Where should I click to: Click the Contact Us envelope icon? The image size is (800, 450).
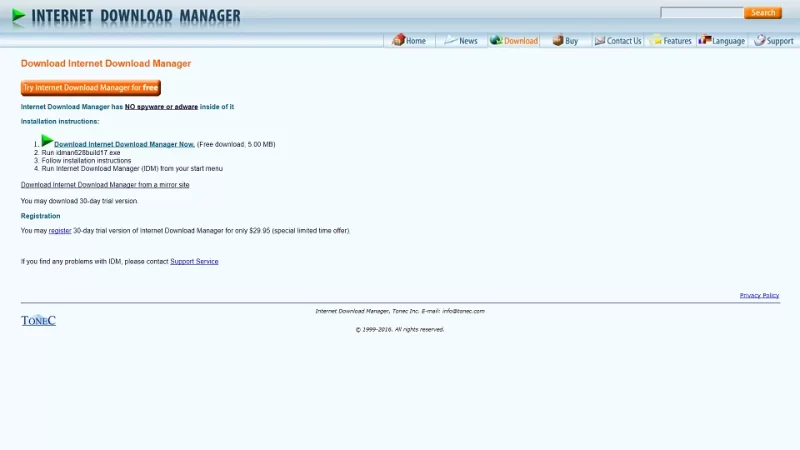(x=599, y=40)
